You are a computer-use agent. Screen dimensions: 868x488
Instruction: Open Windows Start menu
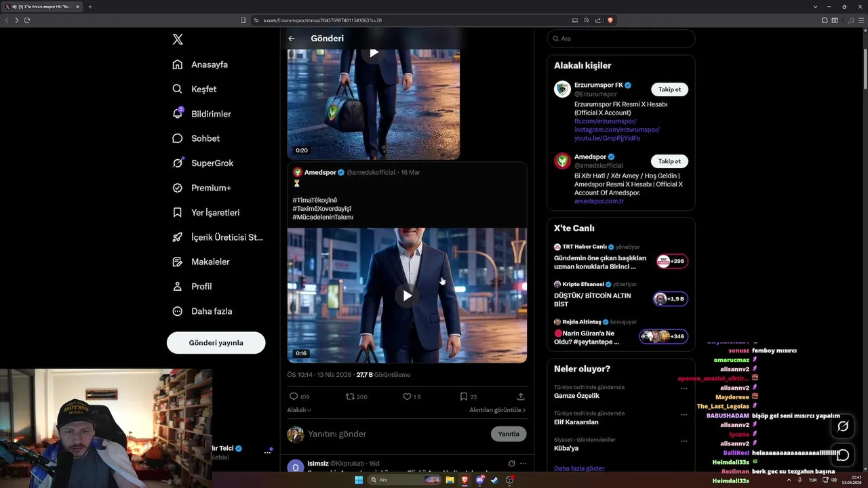coord(359,480)
